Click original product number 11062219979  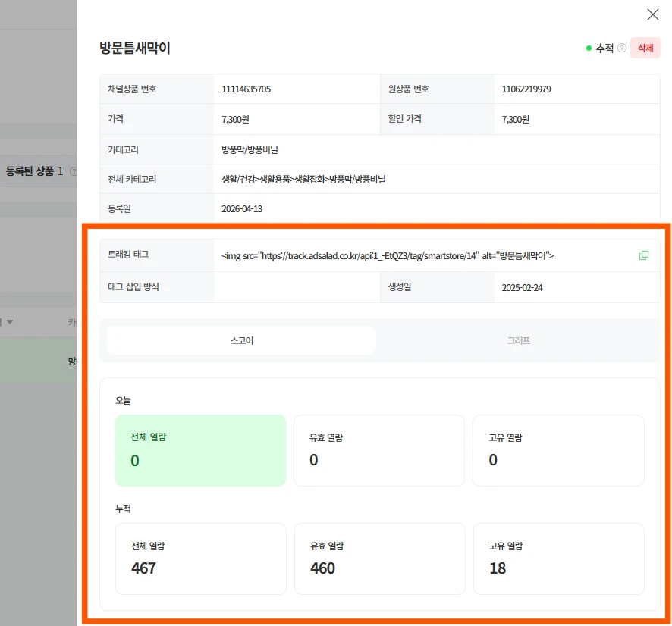click(x=526, y=89)
